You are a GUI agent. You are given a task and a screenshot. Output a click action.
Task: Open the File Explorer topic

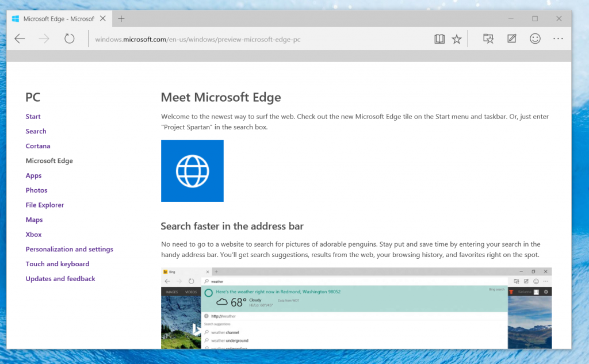(44, 205)
